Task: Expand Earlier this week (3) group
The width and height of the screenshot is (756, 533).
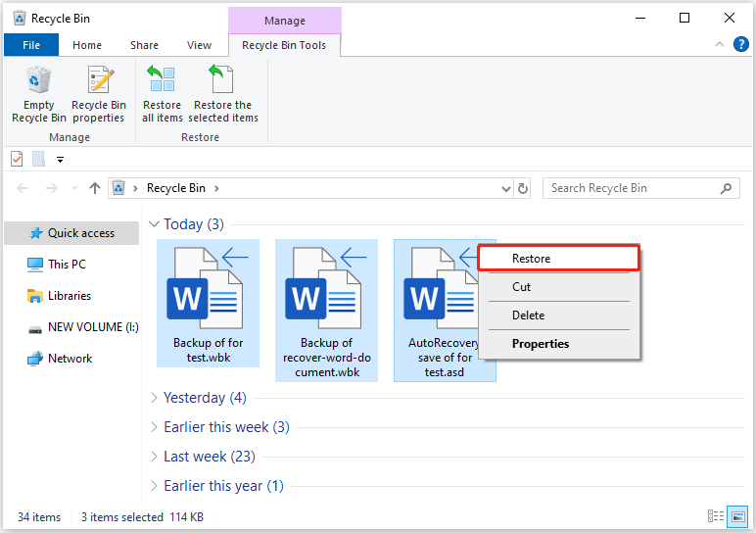Action: pyautogui.click(x=154, y=427)
